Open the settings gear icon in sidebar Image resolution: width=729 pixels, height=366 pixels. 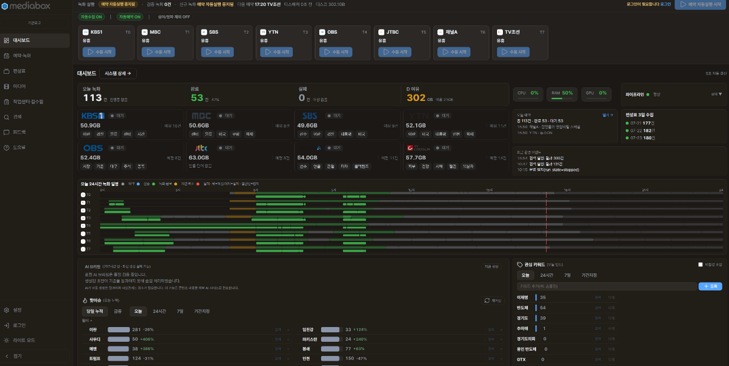pyautogui.click(x=7, y=310)
